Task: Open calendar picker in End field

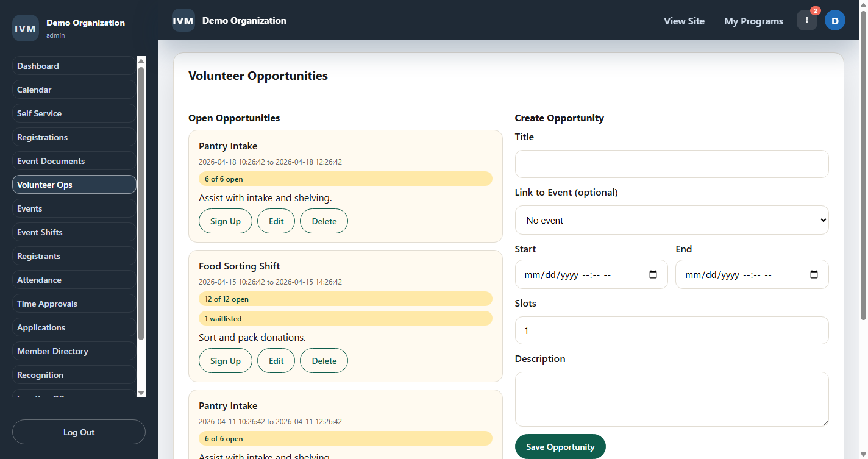Action: [x=814, y=274]
